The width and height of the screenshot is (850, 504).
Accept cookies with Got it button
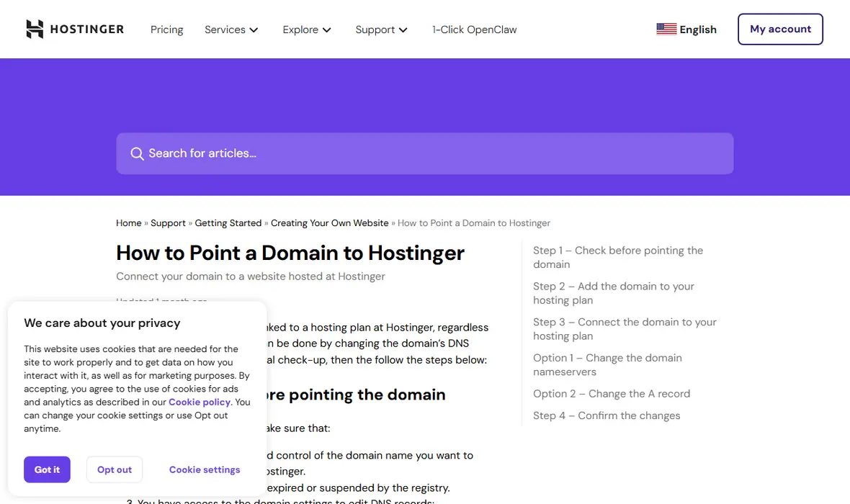tap(47, 469)
